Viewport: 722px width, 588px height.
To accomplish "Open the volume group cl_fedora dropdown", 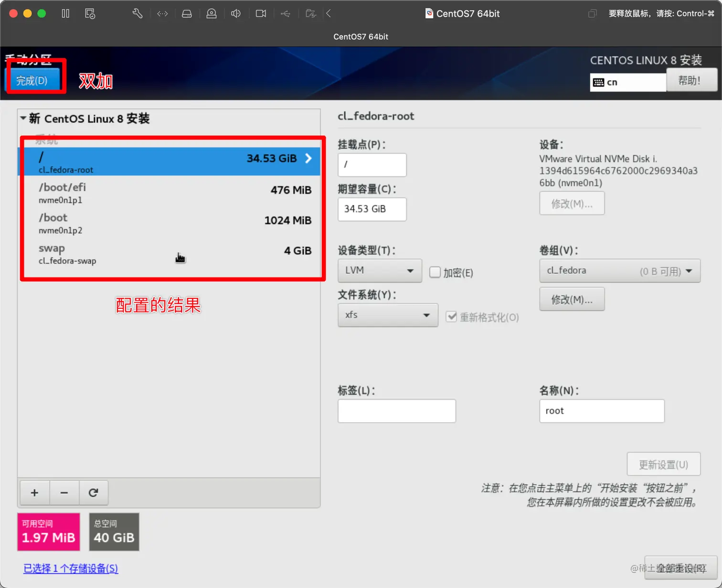I will [x=620, y=271].
